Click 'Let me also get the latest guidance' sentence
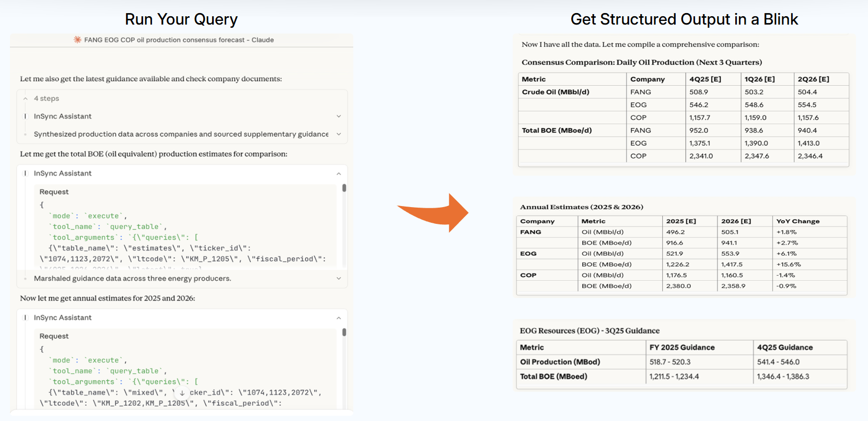The image size is (868, 421). (x=151, y=79)
